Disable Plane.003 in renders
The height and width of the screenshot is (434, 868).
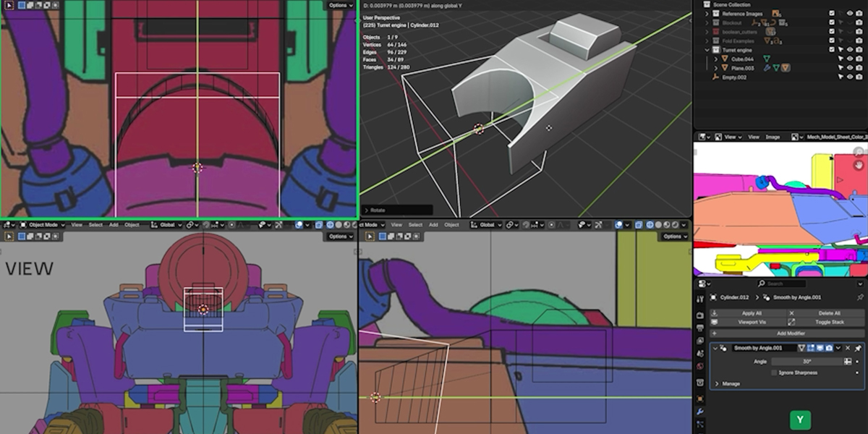click(859, 68)
